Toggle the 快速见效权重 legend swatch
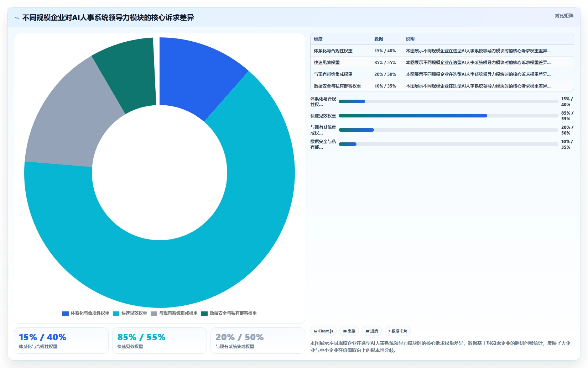 [116, 314]
